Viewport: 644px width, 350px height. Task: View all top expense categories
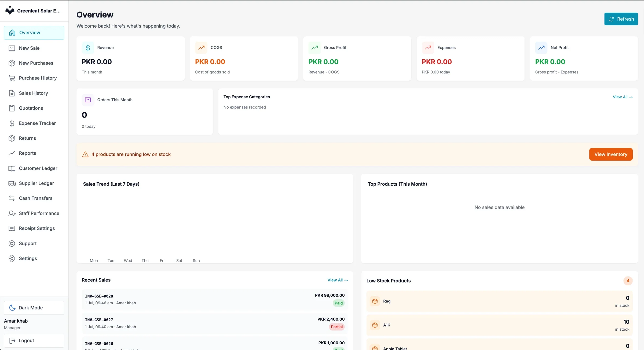coord(623,97)
